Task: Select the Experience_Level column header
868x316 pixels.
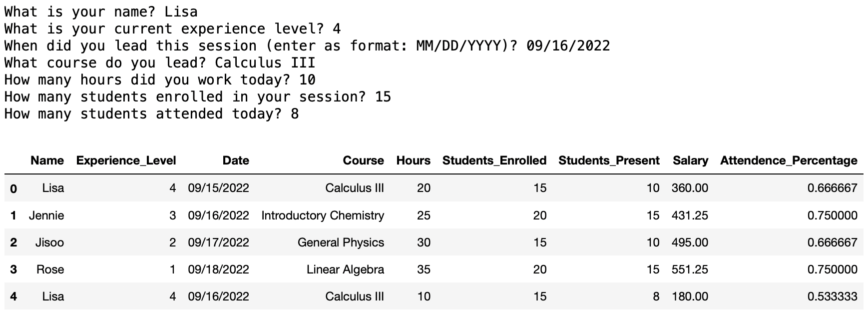Action: tap(126, 160)
